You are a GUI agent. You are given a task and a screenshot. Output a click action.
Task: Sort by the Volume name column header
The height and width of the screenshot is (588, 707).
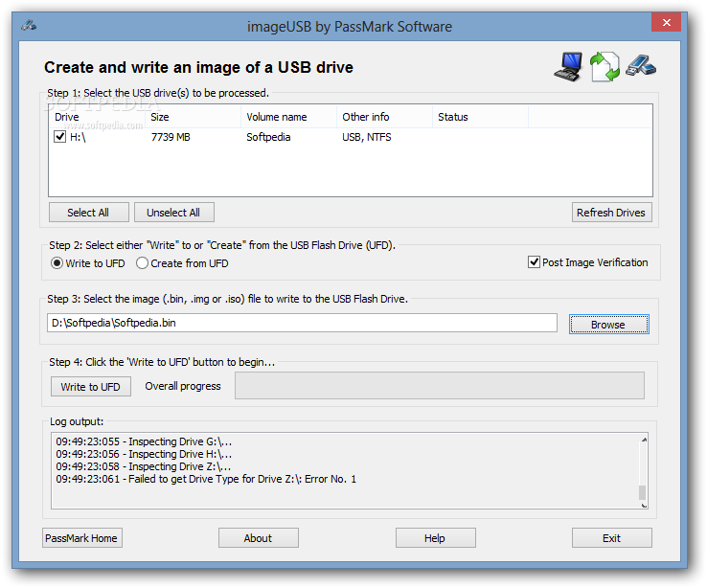288,117
